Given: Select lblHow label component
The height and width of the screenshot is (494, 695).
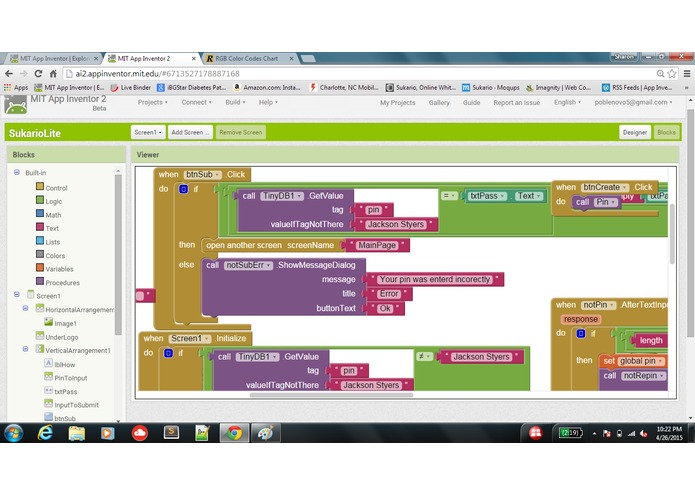Looking at the screenshot, I should pyautogui.click(x=60, y=364).
